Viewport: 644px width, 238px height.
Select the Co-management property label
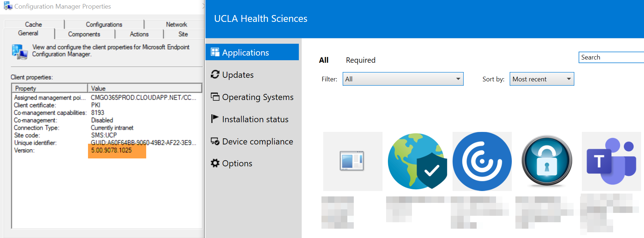pyautogui.click(x=35, y=120)
